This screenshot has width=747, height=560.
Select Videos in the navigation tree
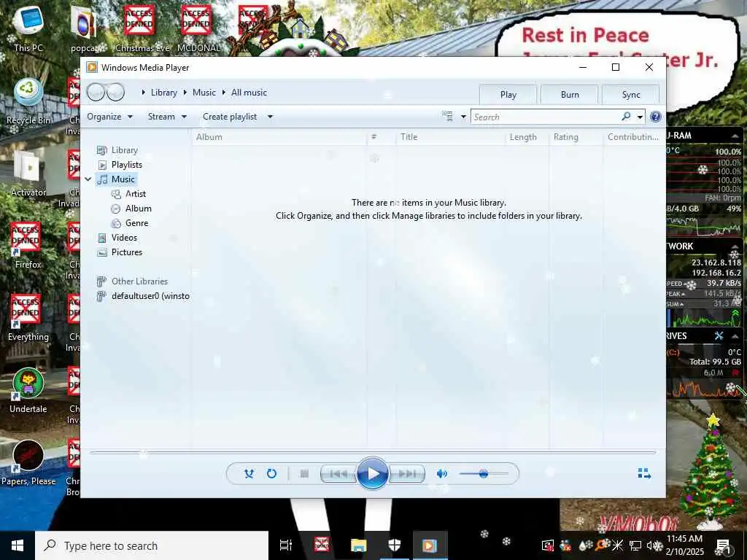click(117, 238)
